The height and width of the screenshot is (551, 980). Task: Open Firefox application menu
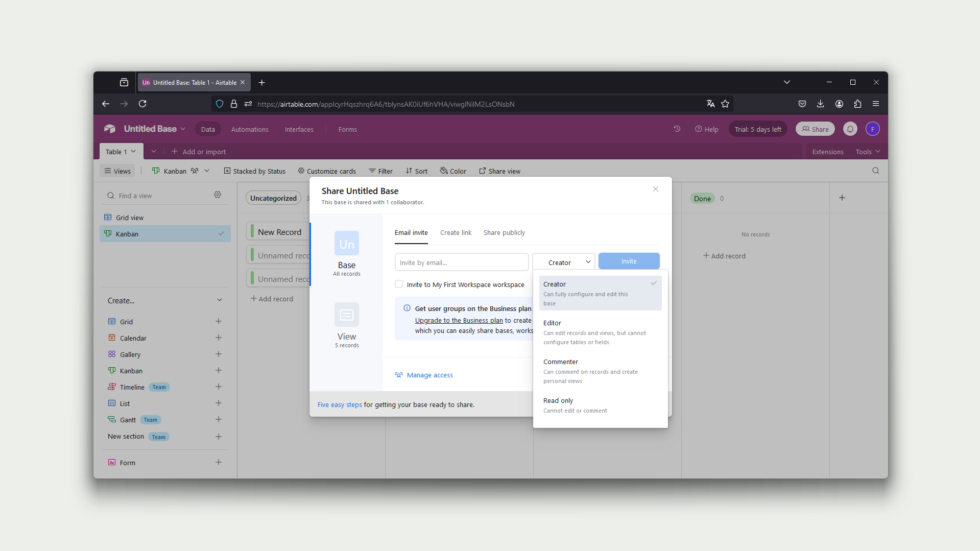pyautogui.click(x=876, y=104)
